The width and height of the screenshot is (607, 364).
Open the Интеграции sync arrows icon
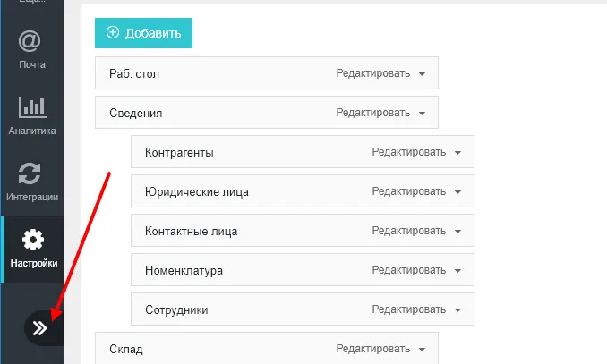pos(31,174)
